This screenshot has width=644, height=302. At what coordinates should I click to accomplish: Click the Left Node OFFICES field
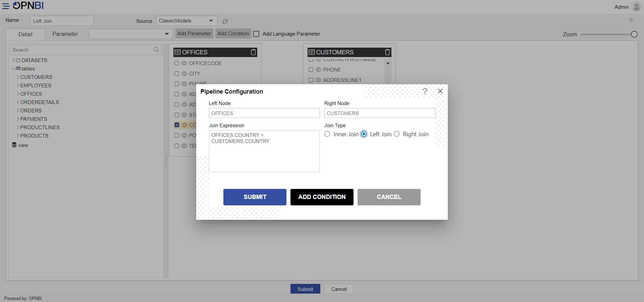(264, 113)
